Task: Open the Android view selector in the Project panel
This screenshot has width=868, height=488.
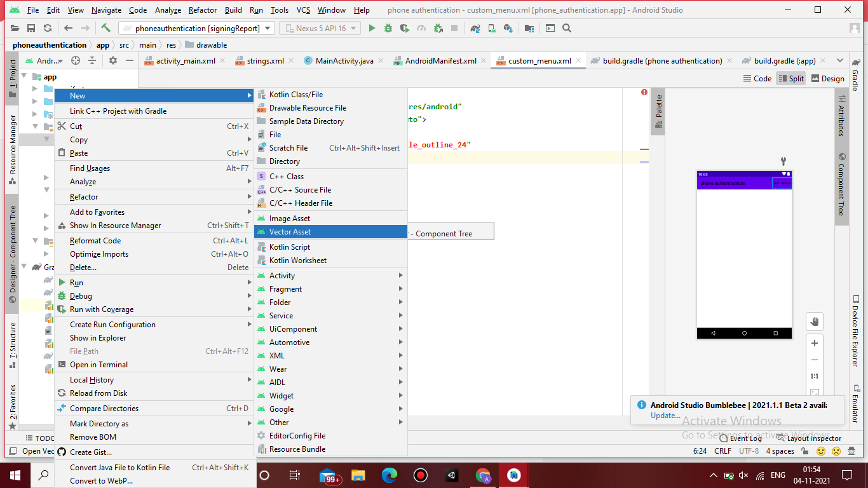Action: [x=44, y=60]
